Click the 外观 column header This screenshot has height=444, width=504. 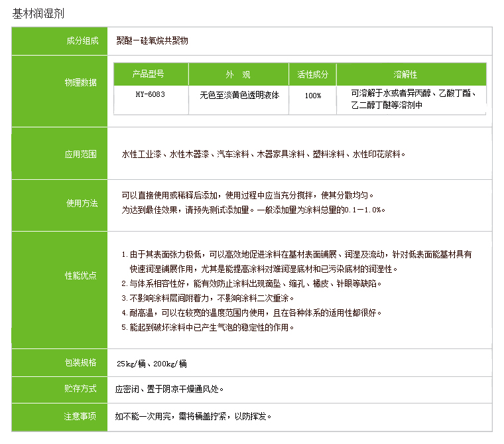point(238,74)
